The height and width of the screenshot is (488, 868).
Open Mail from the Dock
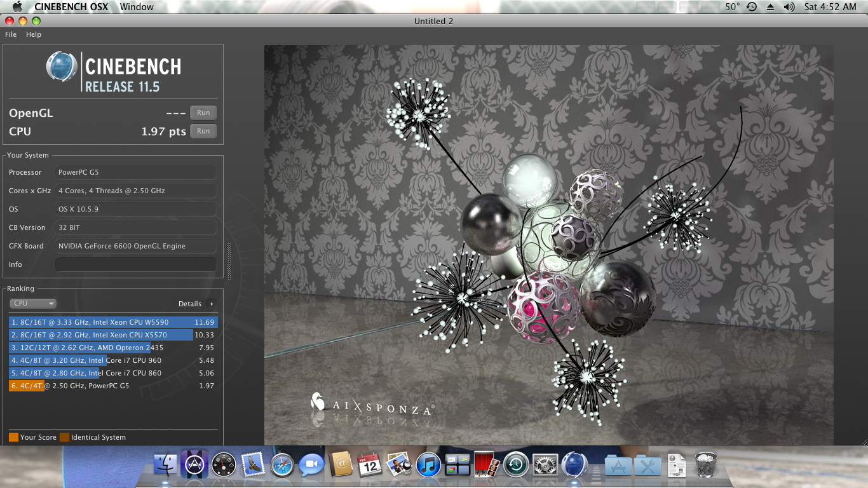[x=253, y=465]
